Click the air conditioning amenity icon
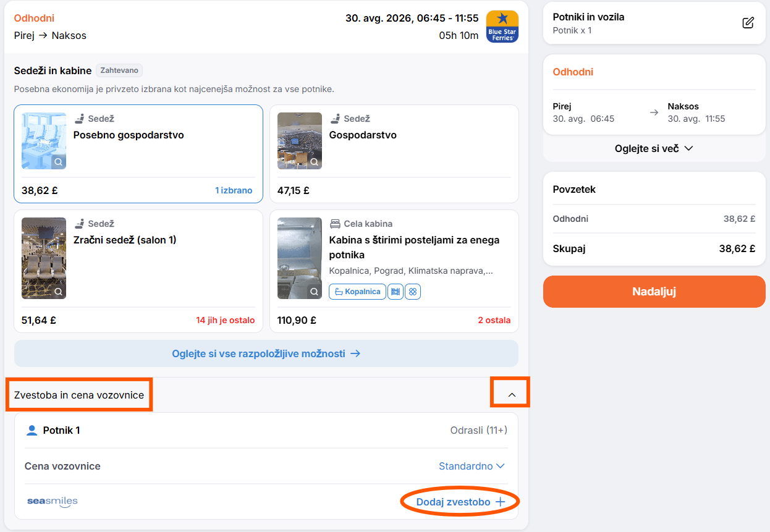Viewport: 770px width, 532px height. point(413,292)
